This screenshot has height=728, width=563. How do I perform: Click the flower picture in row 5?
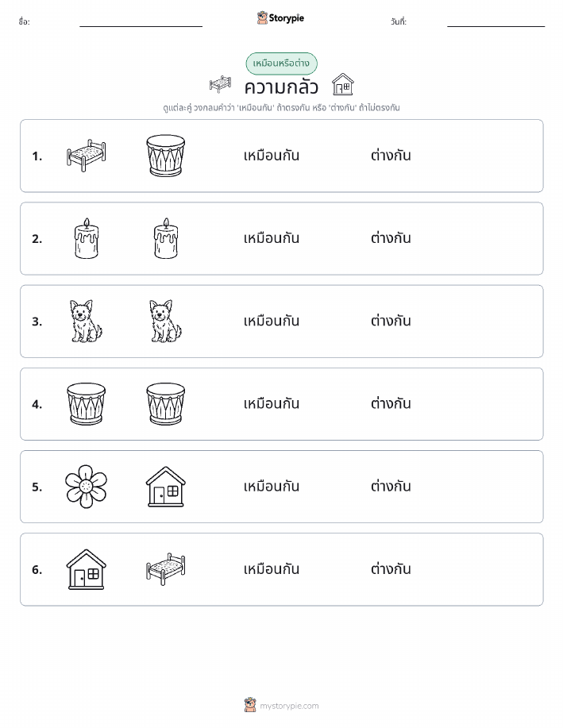click(x=87, y=487)
